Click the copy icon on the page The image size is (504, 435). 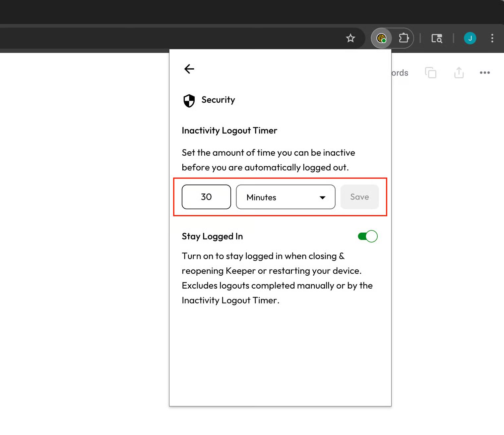(430, 73)
